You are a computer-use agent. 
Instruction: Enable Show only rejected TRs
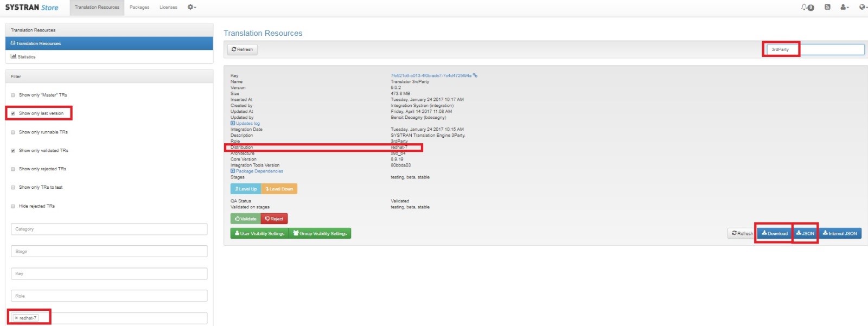pos(13,169)
